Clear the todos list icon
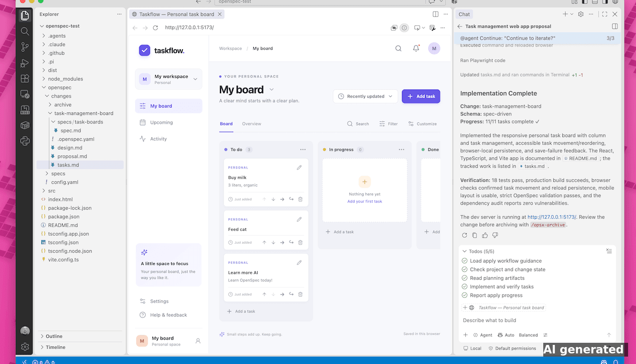The height and width of the screenshot is (364, 636). tap(609, 251)
